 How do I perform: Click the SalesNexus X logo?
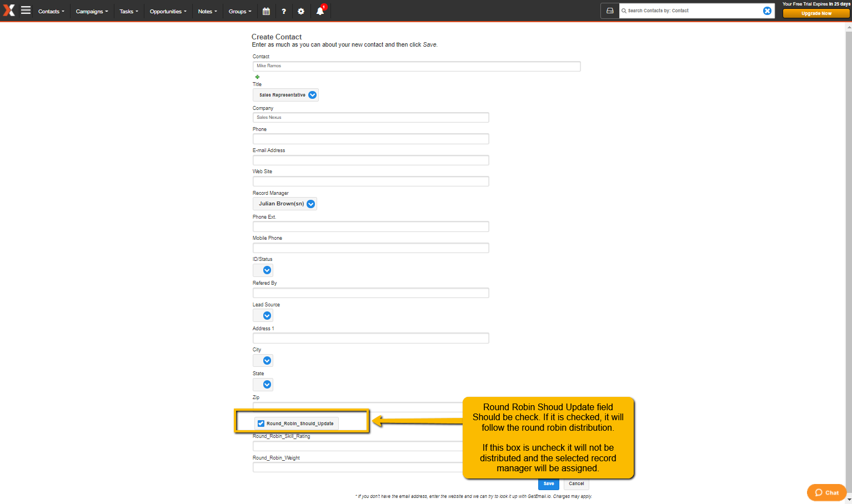[9, 10]
